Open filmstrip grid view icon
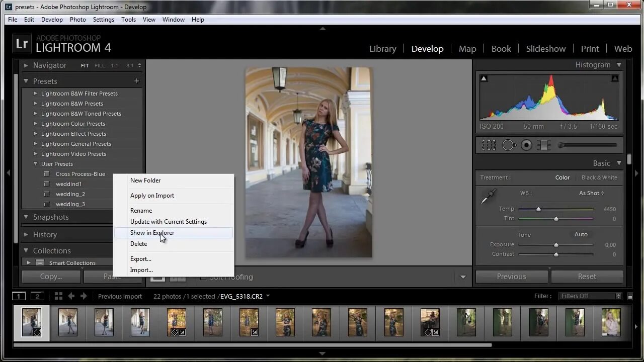 tap(58, 296)
